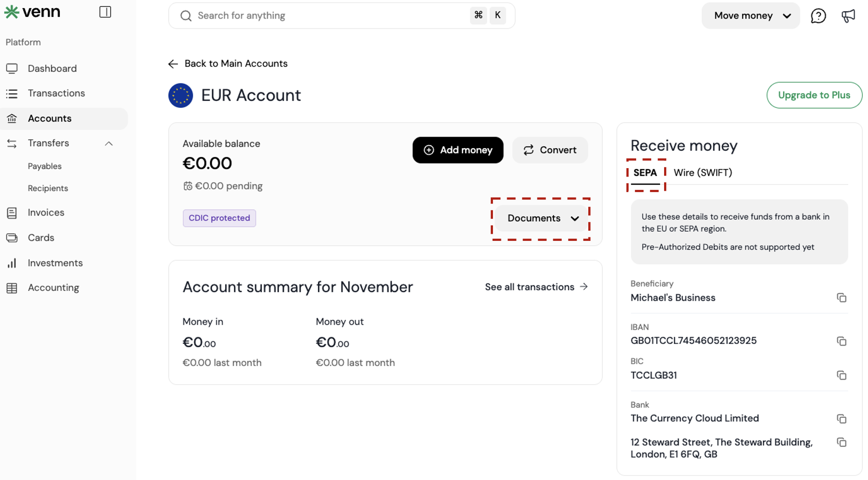Copy the bank name

[841, 419]
